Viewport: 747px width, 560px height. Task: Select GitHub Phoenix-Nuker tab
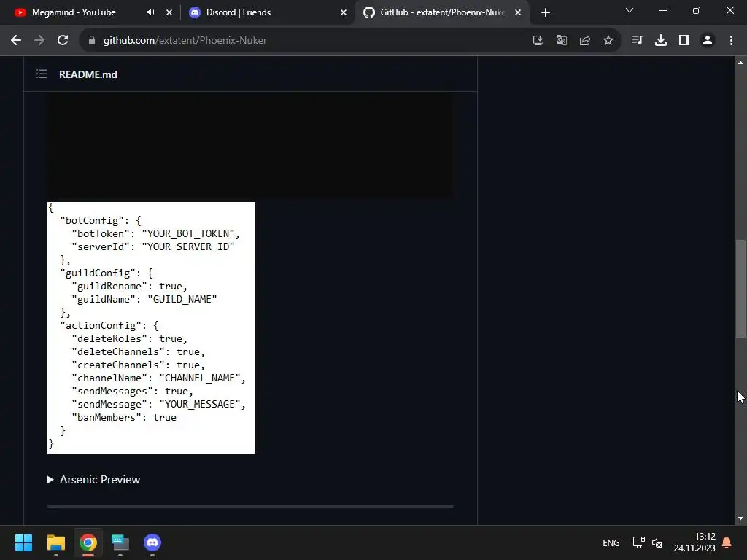[441, 12]
